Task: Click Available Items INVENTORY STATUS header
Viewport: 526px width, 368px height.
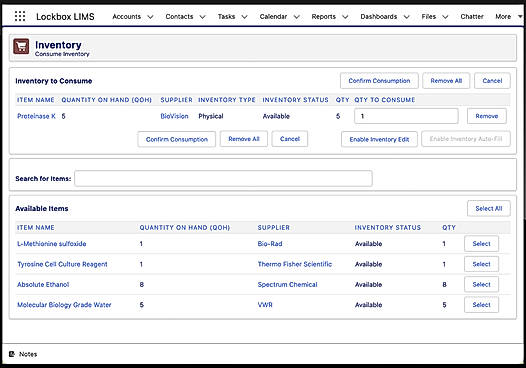Action: tap(387, 227)
